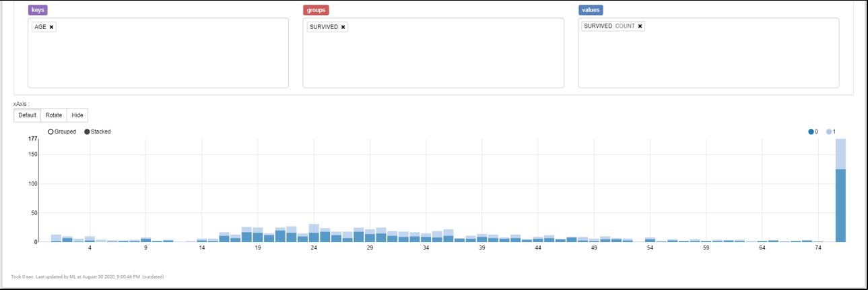Rotate the xAxis labels

53,115
